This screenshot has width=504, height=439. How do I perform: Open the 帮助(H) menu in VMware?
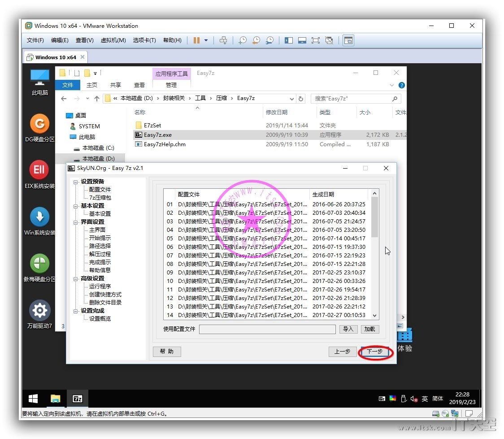click(x=172, y=40)
